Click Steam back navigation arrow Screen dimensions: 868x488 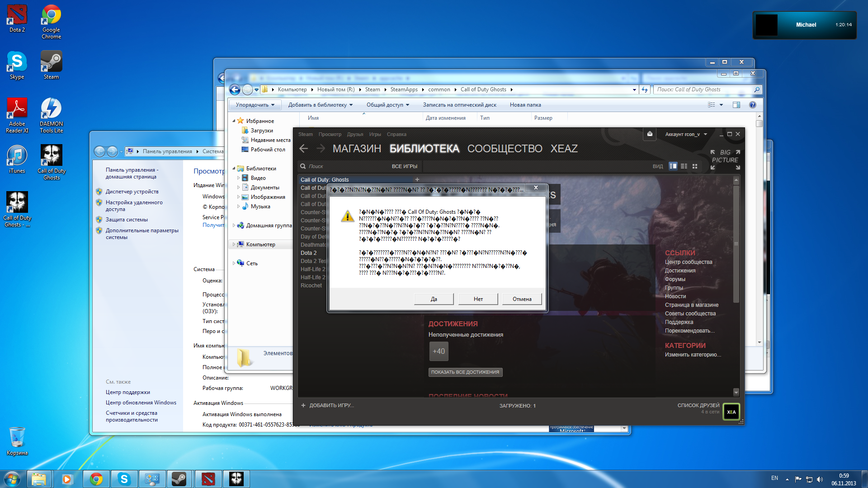point(304,149)
